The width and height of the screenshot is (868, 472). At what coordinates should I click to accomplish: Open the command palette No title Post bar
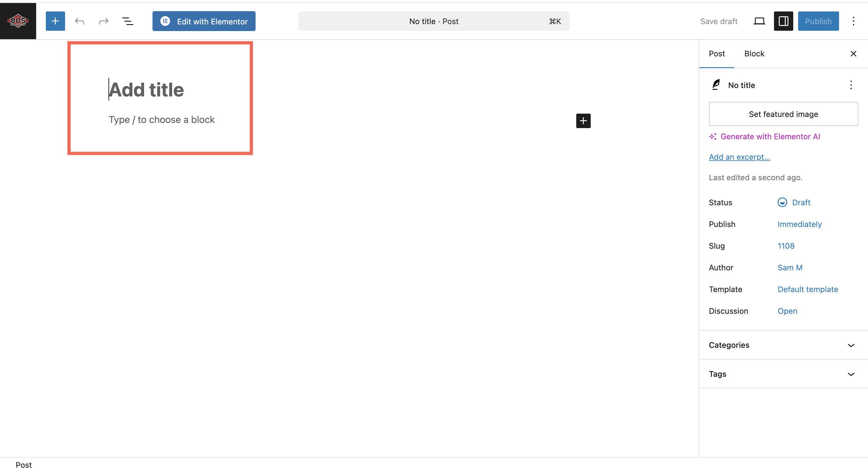click(x=434, y=21)
